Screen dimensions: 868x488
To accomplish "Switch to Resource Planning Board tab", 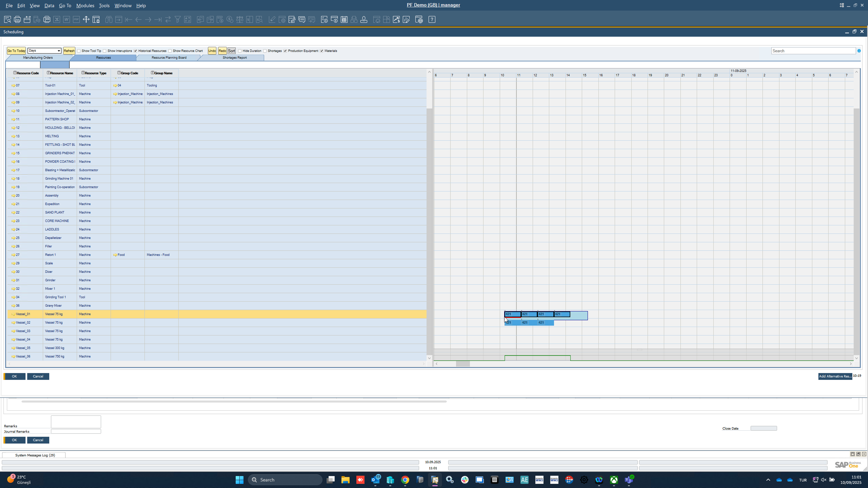I will (x=169, y=58).
